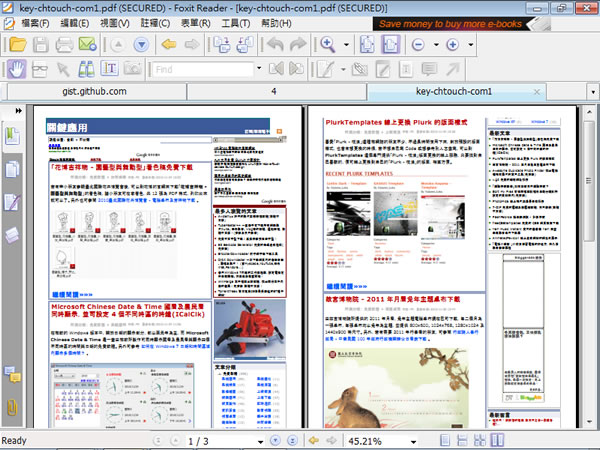Toggle continuous facing view in status bar
600x450 pixels.
point(480,441)
